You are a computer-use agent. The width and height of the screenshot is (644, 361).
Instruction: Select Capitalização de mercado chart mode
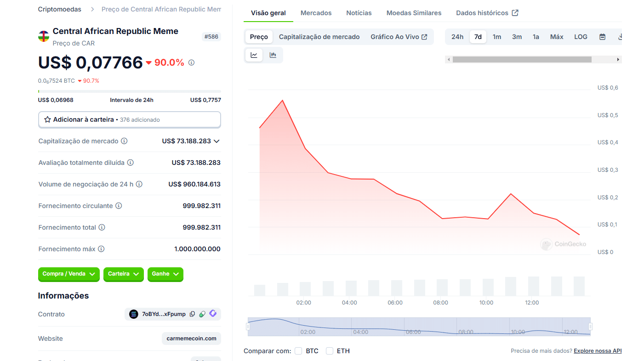[x=319, y=37]
